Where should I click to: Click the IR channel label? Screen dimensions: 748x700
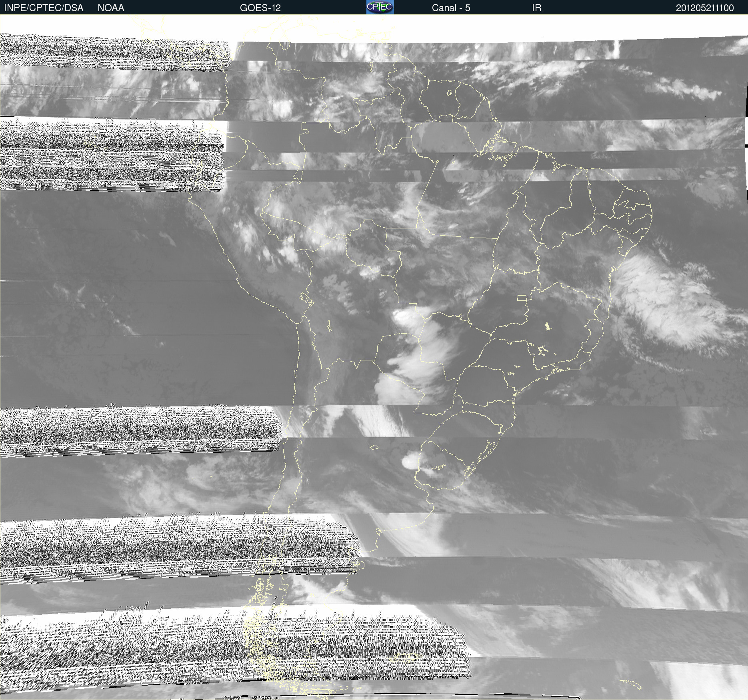pyautogui.click(x=536, y=8)
